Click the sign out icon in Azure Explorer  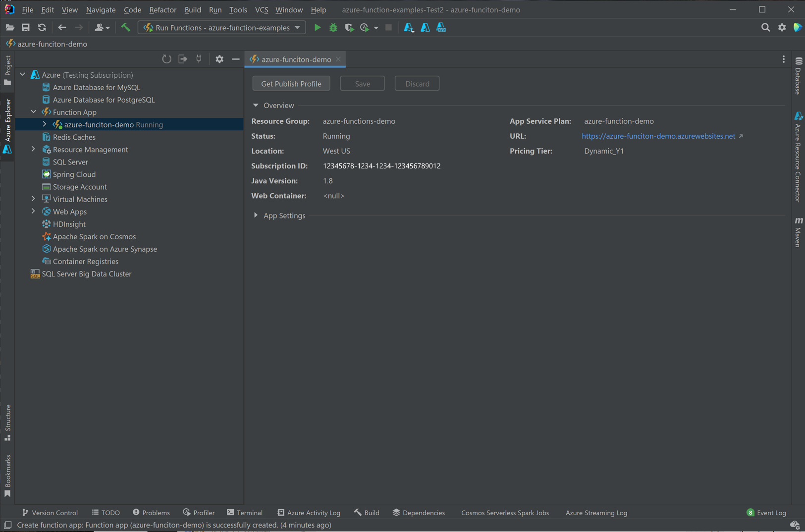pos(183,59)
